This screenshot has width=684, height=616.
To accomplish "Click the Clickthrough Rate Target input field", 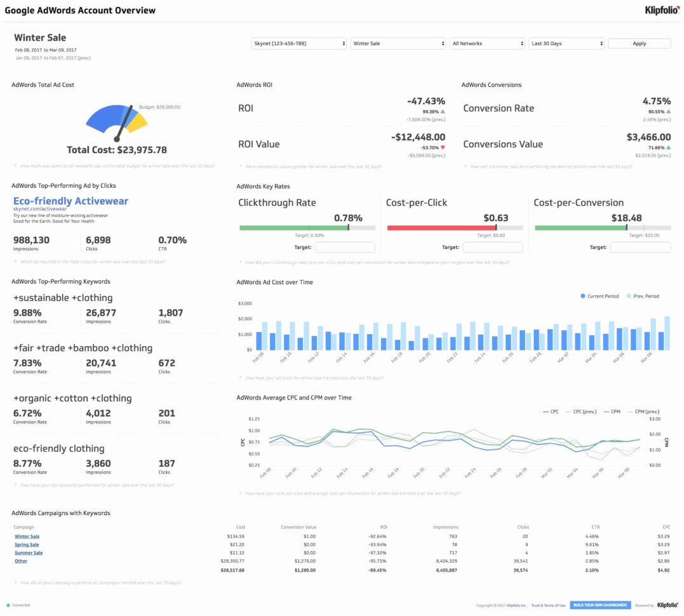I will tap(344, 248).
